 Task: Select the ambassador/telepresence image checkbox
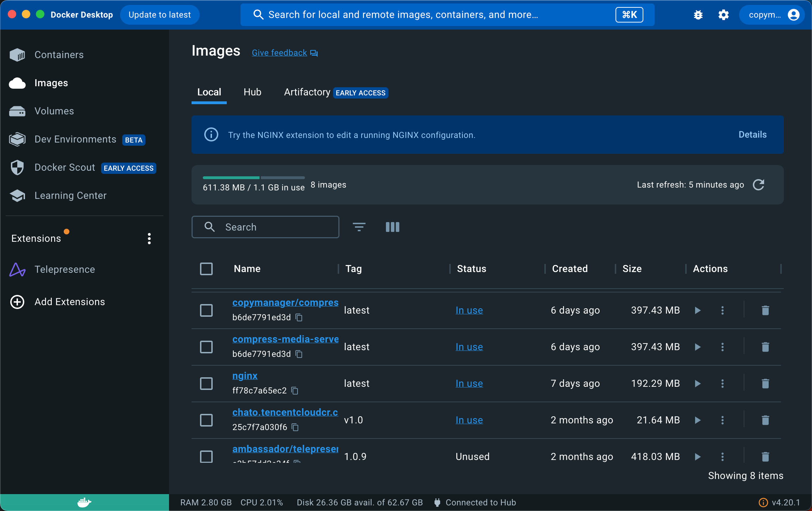click(x=206, y=456)
